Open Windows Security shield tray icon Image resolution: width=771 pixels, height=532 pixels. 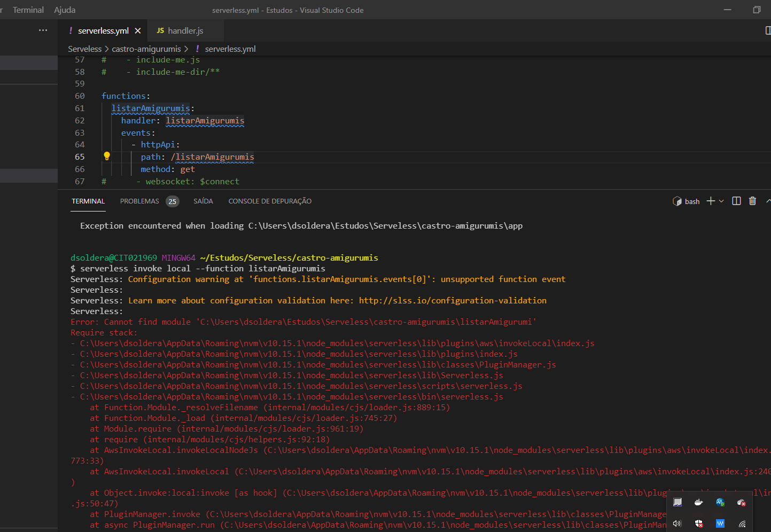(698, 523)
